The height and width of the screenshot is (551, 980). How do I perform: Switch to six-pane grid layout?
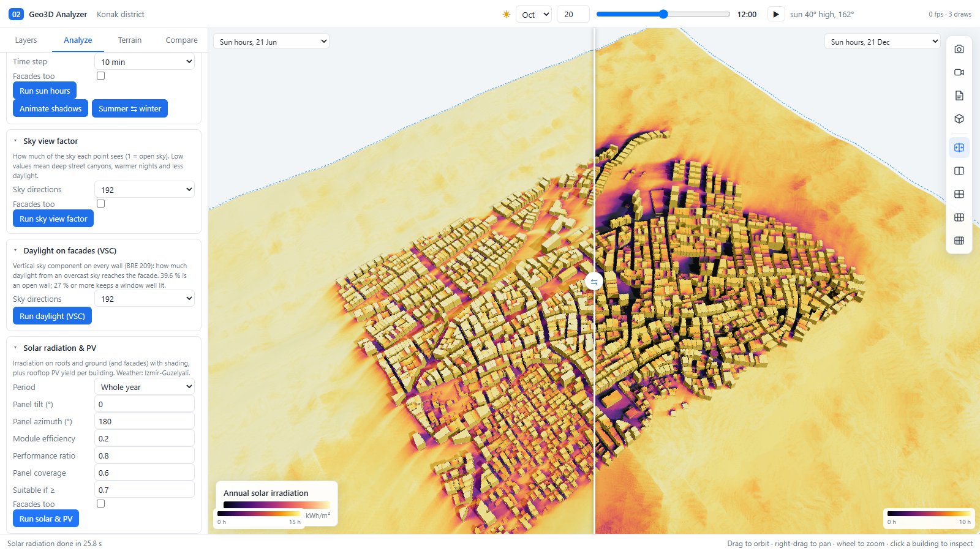tap(959, 217)
